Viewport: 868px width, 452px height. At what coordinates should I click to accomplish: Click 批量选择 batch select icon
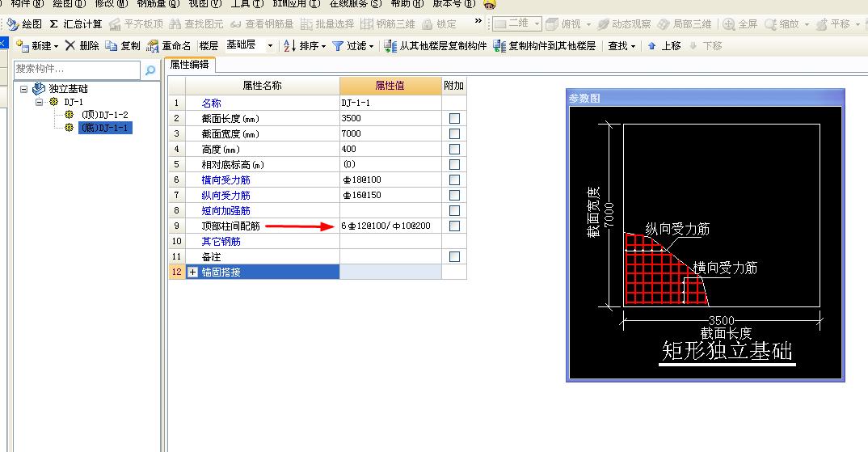(306, 23)
